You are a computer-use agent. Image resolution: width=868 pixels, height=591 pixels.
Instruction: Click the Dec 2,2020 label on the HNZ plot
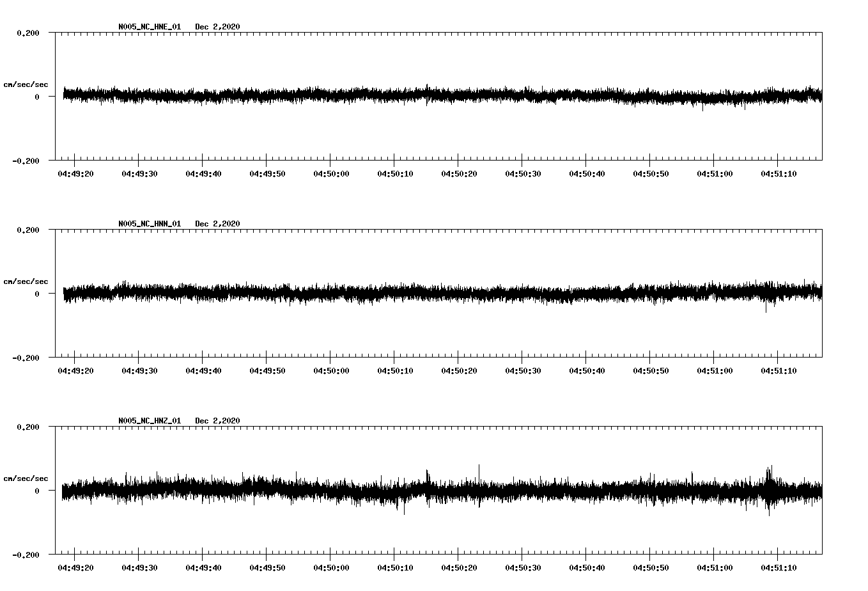tap(219, 421)
